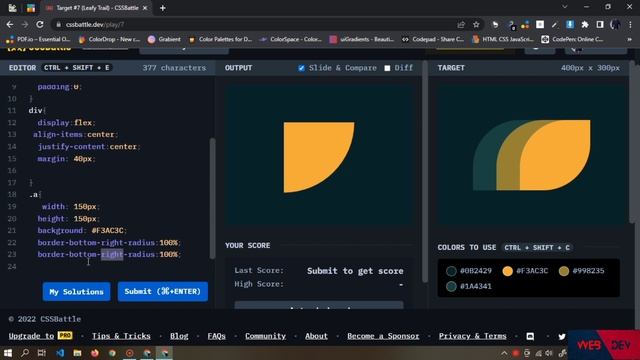Bookmark this page with star icon

pyautogui.click(x=476, y=24)
